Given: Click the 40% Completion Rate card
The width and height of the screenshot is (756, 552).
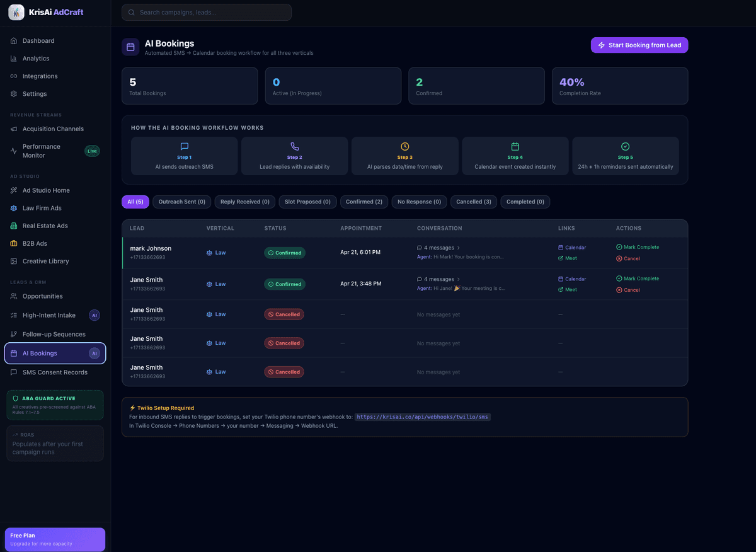Looking at the screenshot, I should tap(620, 86).
